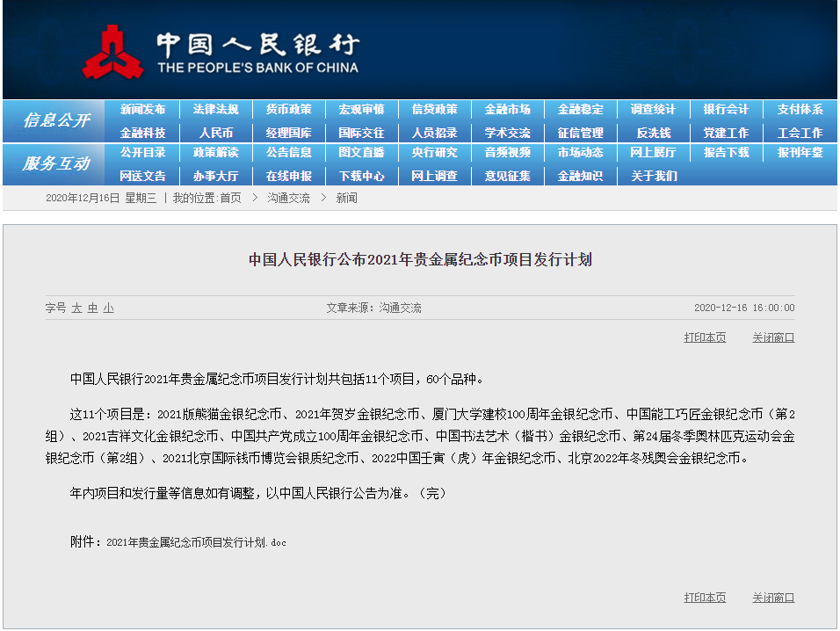Click 服务互动 category header

pyautogui.click(x=56, y=163)
